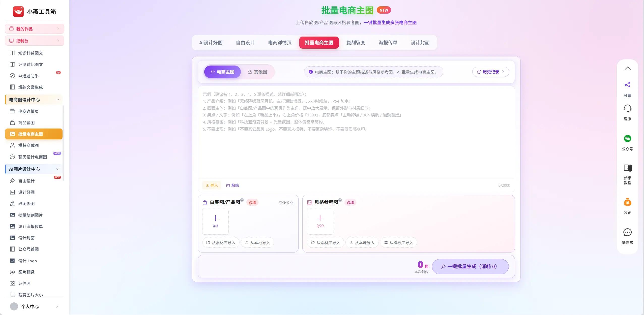Open 批量复刻图片 image icon
Screen dimensions: 644x315
pyautogui.click(x=12, y=215)
